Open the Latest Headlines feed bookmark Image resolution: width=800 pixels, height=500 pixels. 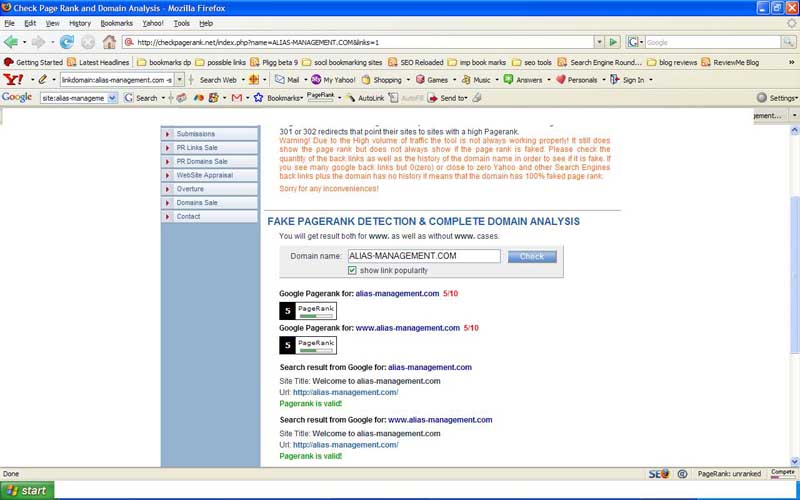click(x=98, y=62)
